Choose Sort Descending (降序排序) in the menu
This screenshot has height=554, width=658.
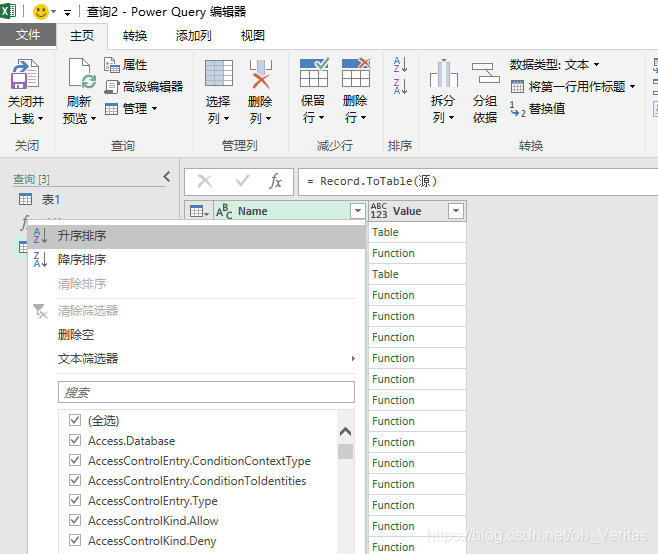[x=197, y=260]
